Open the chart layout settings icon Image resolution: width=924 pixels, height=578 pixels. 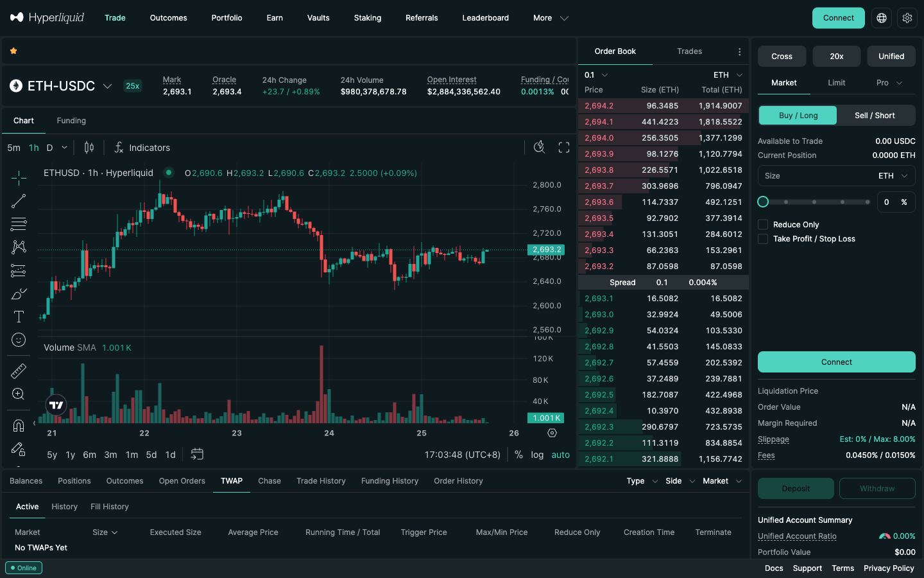539,148
